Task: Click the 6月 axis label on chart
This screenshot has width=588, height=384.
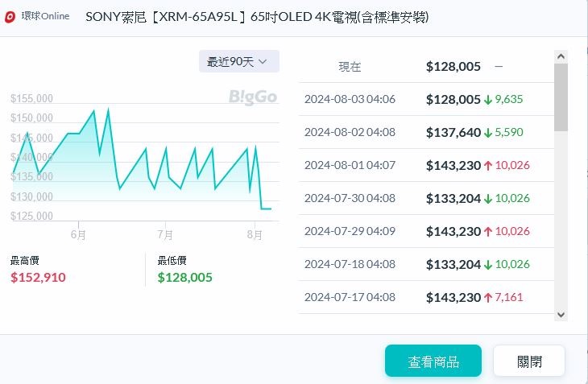Action: (x=78, y=234)
